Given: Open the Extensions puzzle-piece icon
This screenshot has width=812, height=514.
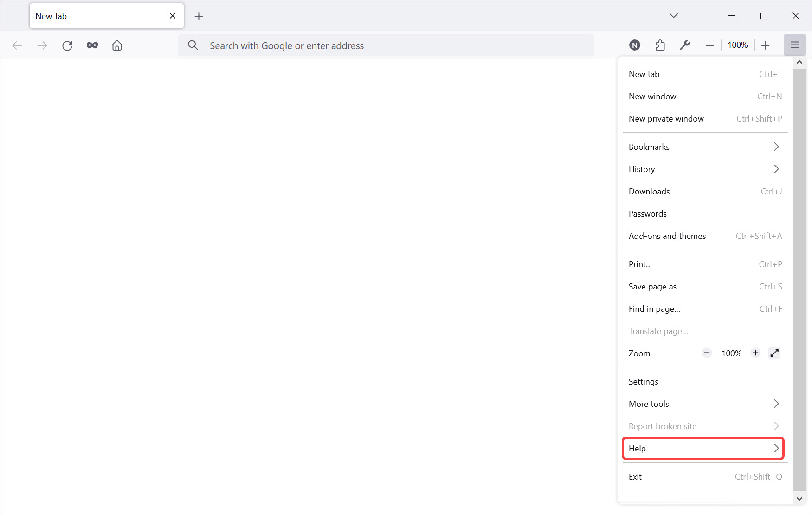Looking at the screenshot, I should [660, 45].
